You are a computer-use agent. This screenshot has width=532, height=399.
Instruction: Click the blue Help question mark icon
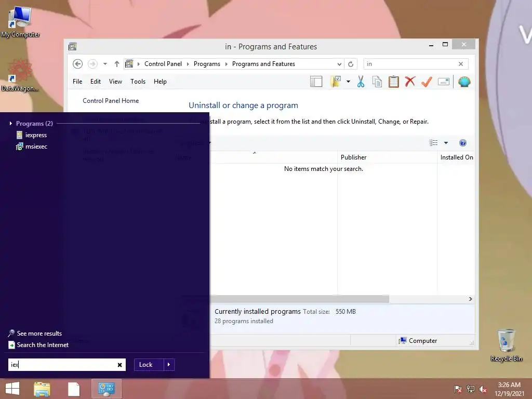(463, 143)
